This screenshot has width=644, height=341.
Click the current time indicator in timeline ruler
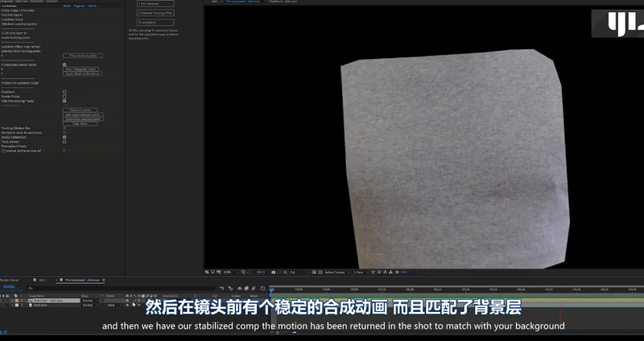(271, 290)
